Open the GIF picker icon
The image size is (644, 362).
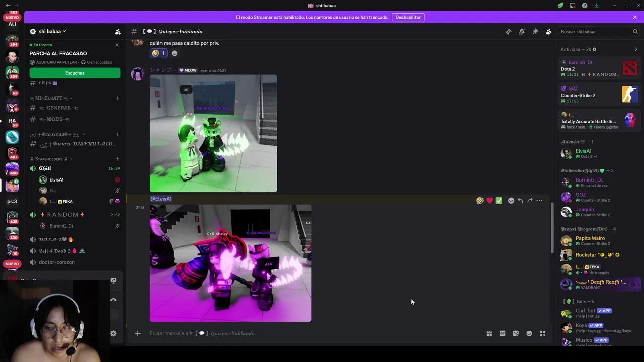pos(502,333)
